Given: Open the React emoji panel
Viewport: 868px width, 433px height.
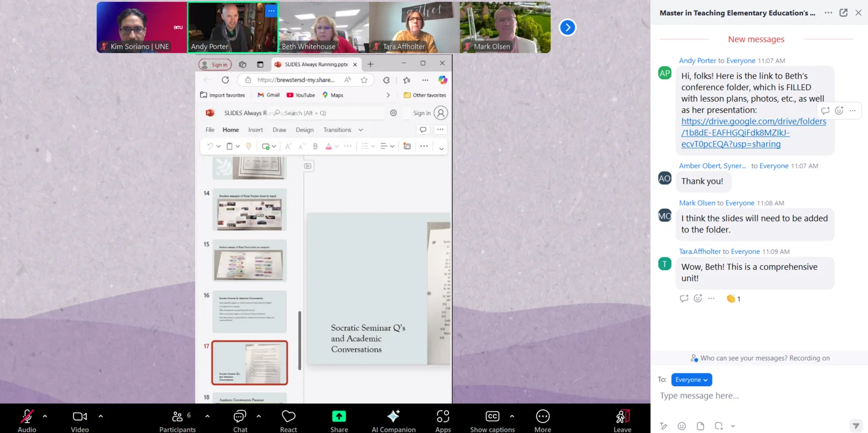Looking at the screenshot, I should (288, 417).
